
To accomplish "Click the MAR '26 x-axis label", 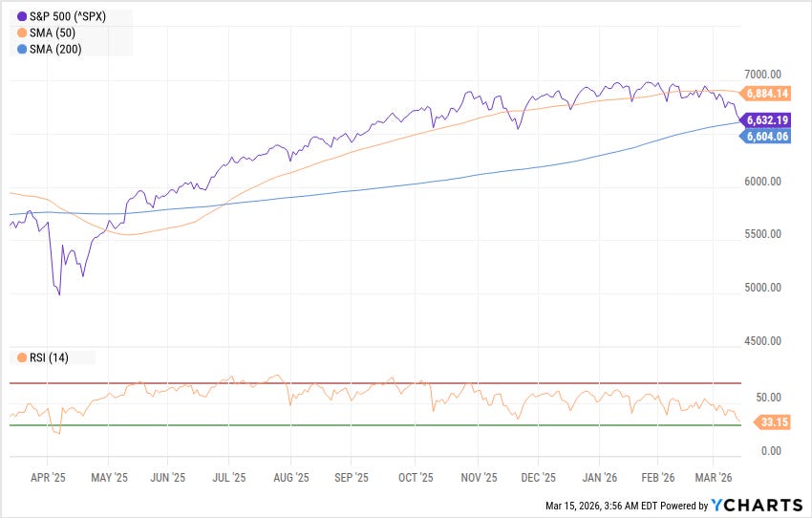I will point(713,478).
